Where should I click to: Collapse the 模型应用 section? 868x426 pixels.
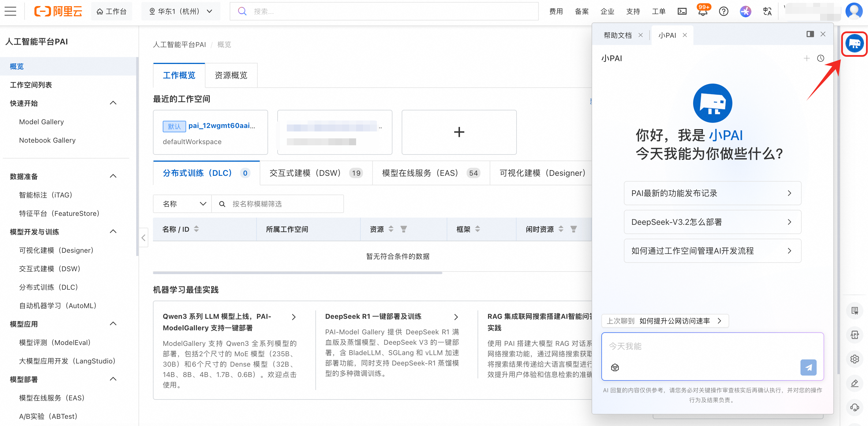113,324
